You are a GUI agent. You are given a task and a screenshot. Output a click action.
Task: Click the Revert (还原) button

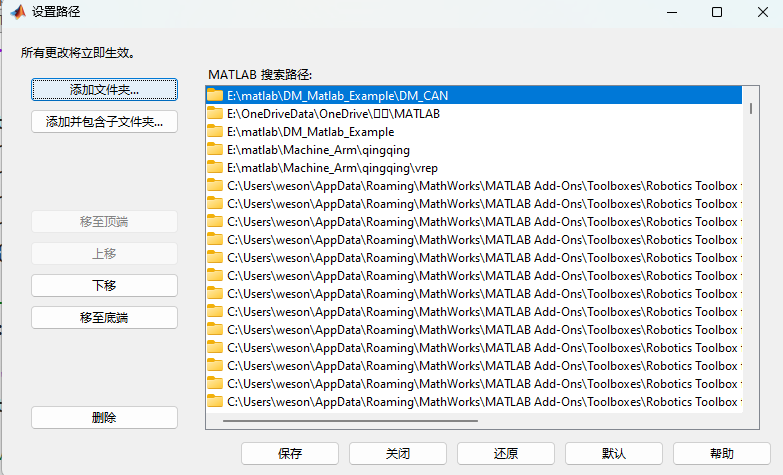point(506,454)
